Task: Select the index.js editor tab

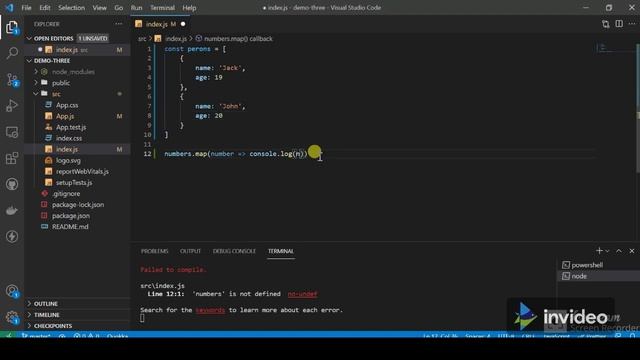Action: coord(160,24)
